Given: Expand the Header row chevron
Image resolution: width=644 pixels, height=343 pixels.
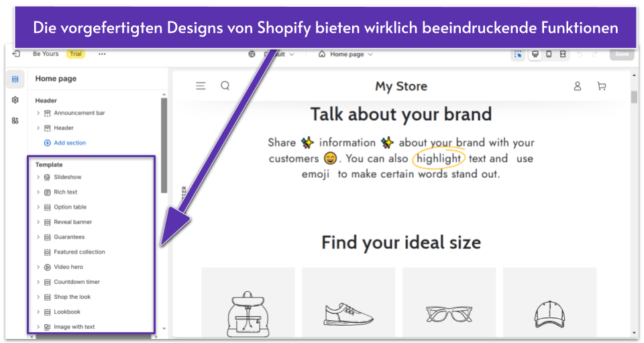Looking at the screenshot, I should tap(38, 128).
